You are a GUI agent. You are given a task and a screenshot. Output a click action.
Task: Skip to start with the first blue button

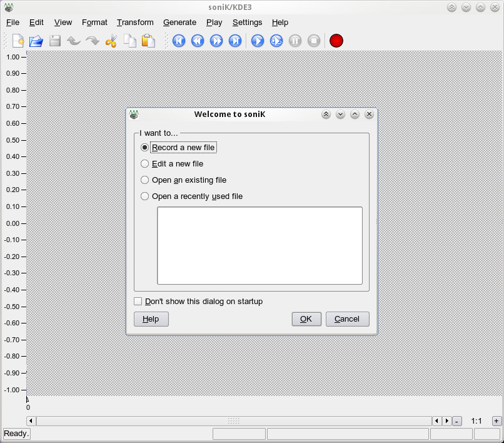pyautogui.click(x=179, y=41)
